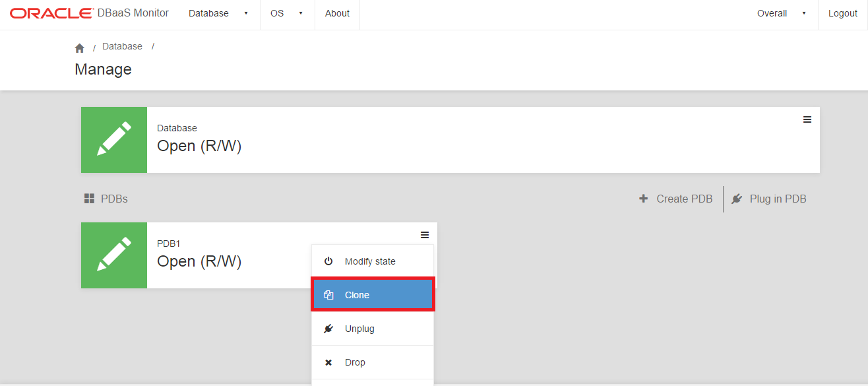
Task: Click the Logout link
Action: click(842, 13)
